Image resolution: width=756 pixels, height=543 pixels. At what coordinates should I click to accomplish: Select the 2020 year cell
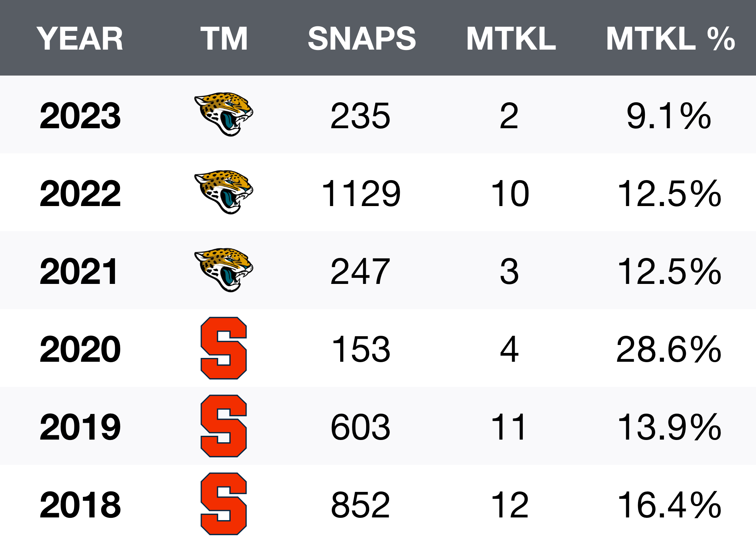coord(80,350)
